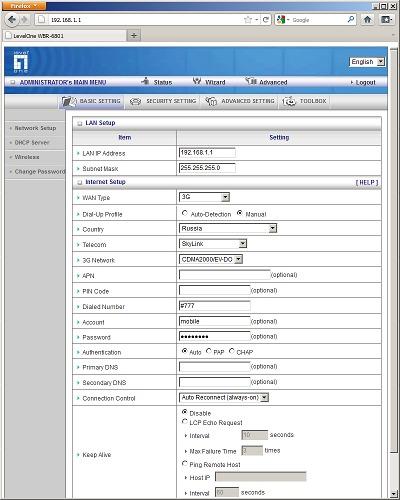Click the Subnet Mask field
Image resolution: width=400 pixels, height=500 pixels.
click(x=207, y=168)
